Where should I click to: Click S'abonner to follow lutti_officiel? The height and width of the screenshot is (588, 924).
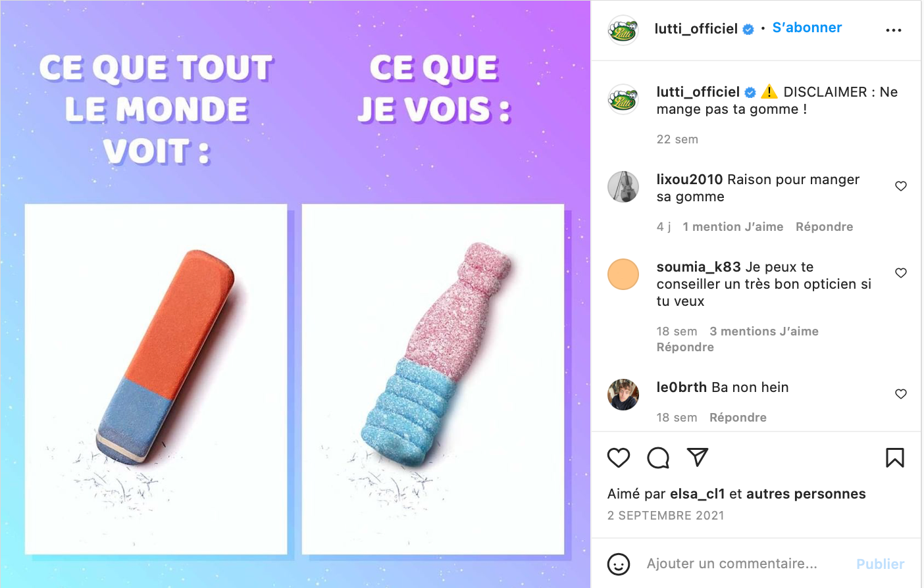click(x=807, y=28)
